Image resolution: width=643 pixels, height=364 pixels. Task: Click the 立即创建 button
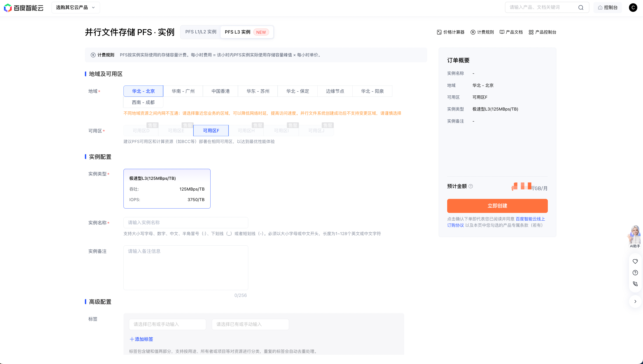pos(497,206)
